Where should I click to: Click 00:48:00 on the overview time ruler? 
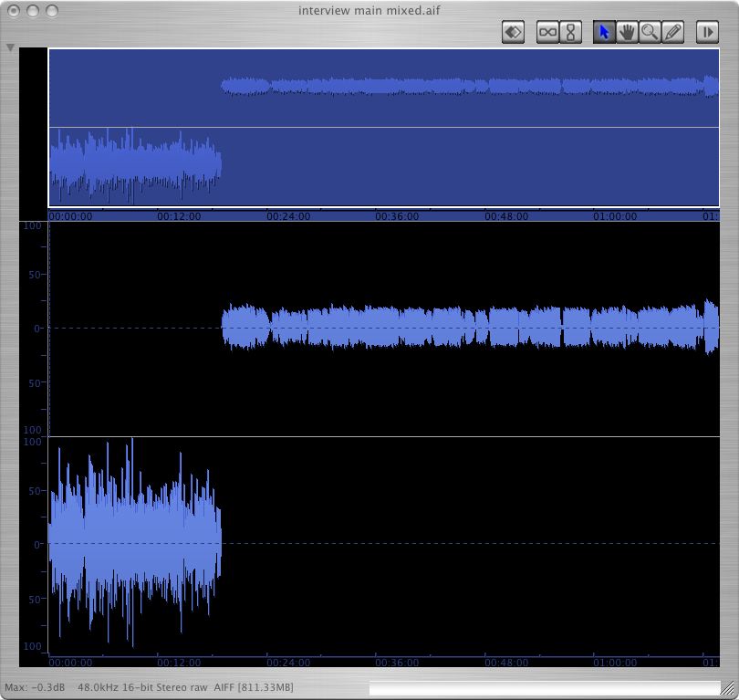click(506, 216)
